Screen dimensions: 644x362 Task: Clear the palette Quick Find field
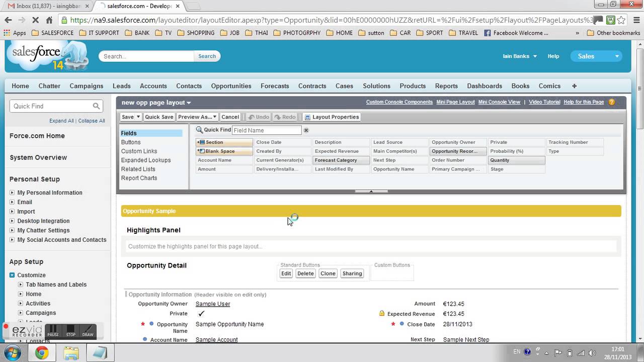[x=306, y=130]
